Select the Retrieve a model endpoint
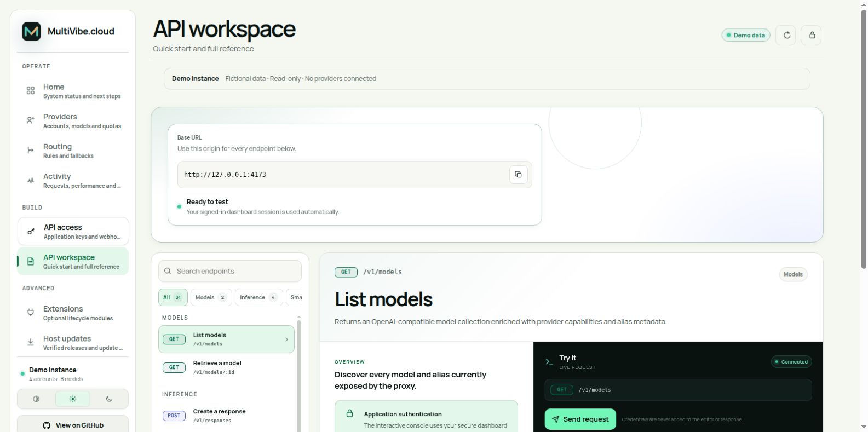The image size is (868, 432). coord(226,367)
